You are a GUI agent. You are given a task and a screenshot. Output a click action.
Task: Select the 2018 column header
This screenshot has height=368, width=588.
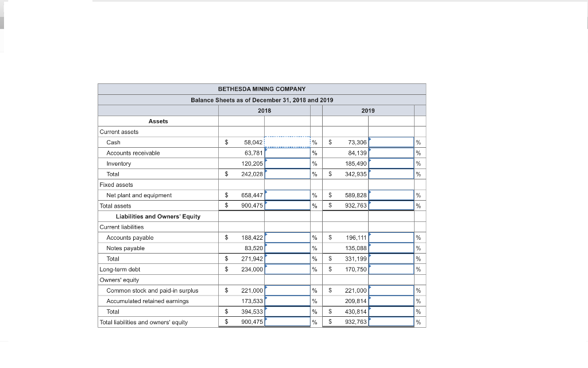(264, 110)
